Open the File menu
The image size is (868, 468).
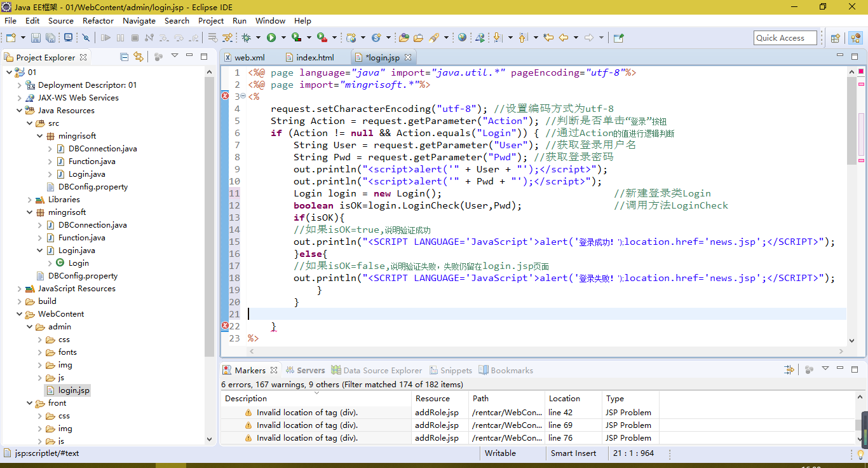(10, 20)
